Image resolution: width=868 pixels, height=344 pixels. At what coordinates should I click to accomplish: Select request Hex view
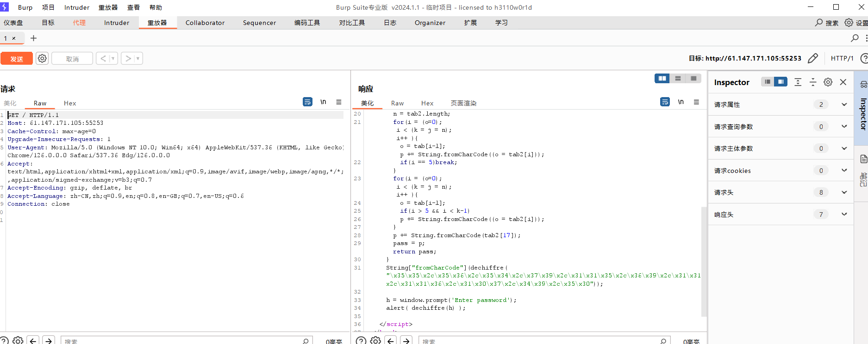point(70,103)
